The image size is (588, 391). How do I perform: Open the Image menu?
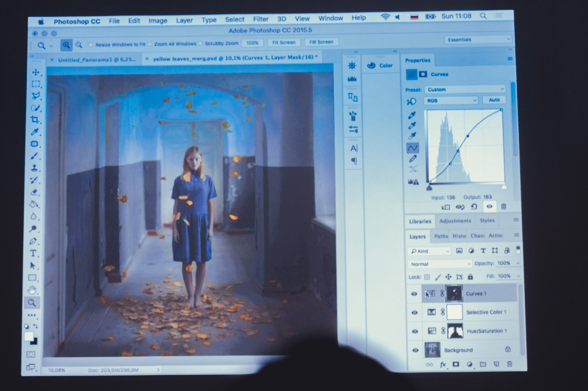pos(158,21)
